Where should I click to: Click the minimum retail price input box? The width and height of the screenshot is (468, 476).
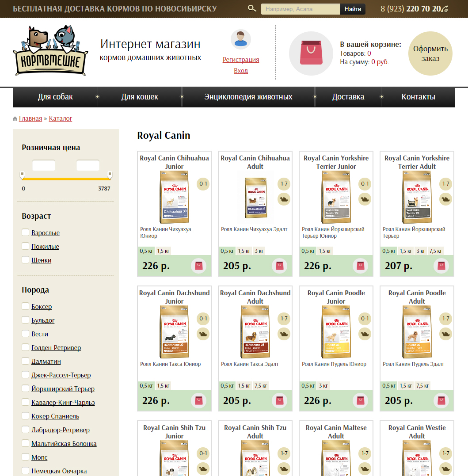point(44,165)
